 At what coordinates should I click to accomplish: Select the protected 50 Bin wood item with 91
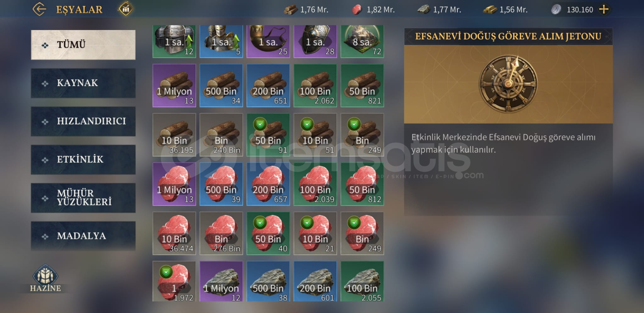click(268, 135)
